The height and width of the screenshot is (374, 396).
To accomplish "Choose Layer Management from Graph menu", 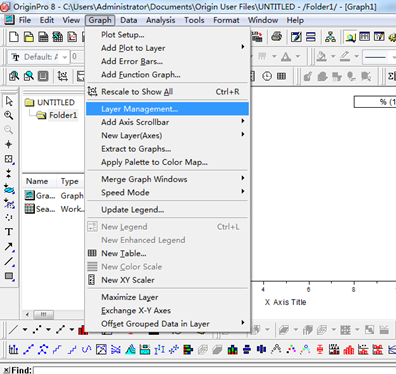I will pyautogui.click(x=167, y=109).
